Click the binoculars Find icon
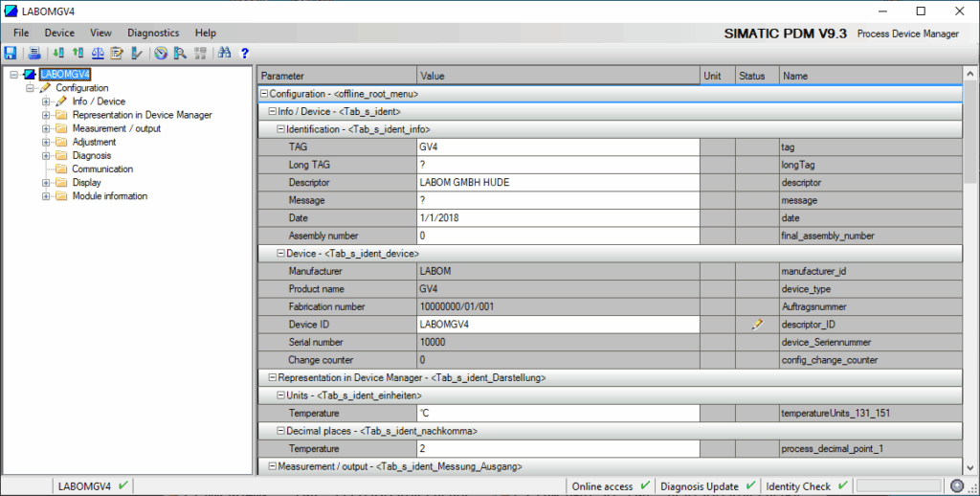 coord(225,53)
